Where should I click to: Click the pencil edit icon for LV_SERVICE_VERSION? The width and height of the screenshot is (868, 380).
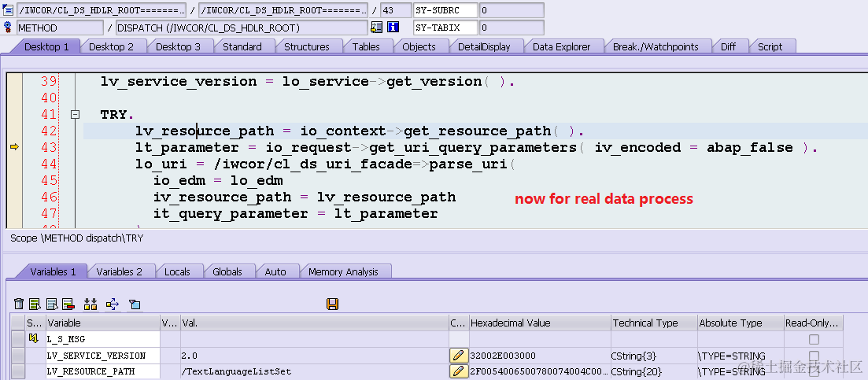[x=457, y=356]
